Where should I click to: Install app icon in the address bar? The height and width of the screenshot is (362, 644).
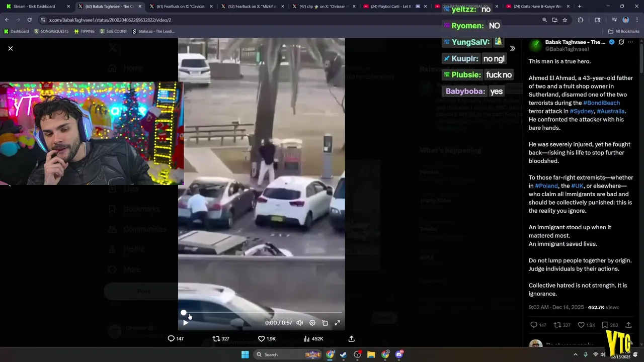(x=554, y=20)
